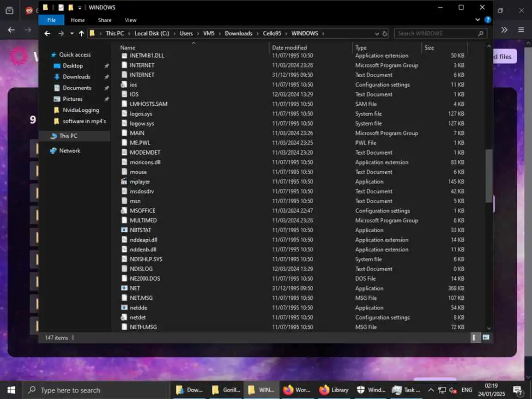Expand the chevron after WINDOWS in breadcrumb
532x399 pixels.
pyautogui.click(x=323, y=33)
